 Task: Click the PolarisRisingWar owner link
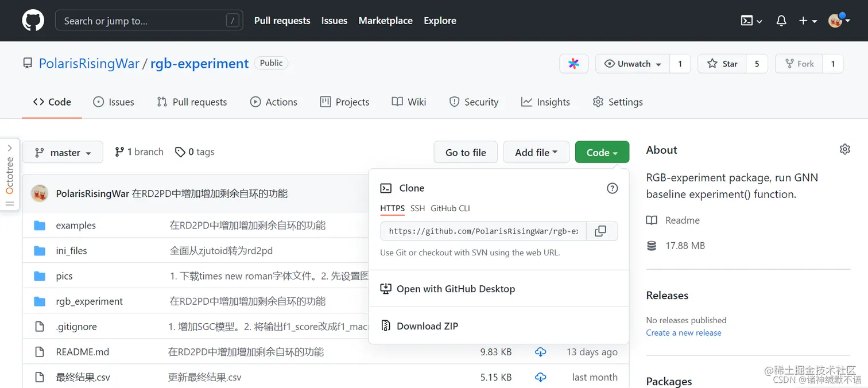[x=89, y=64]
